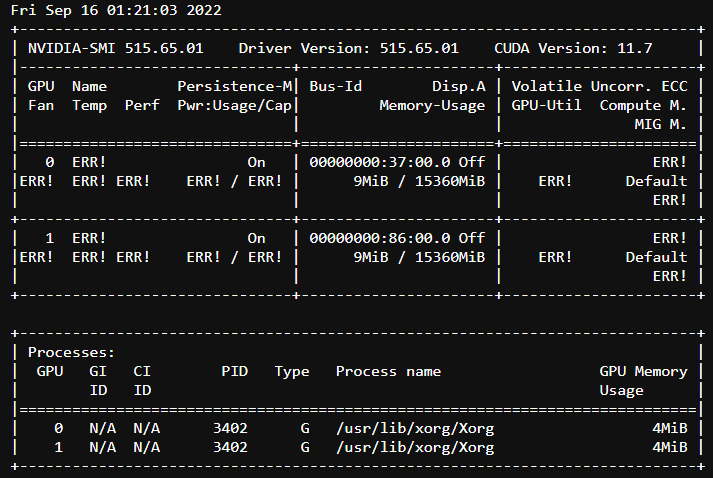Click type G in GPU 0 process row
Image resolution: width=713 pixels, height=478 pixels.
click(305, 428)
